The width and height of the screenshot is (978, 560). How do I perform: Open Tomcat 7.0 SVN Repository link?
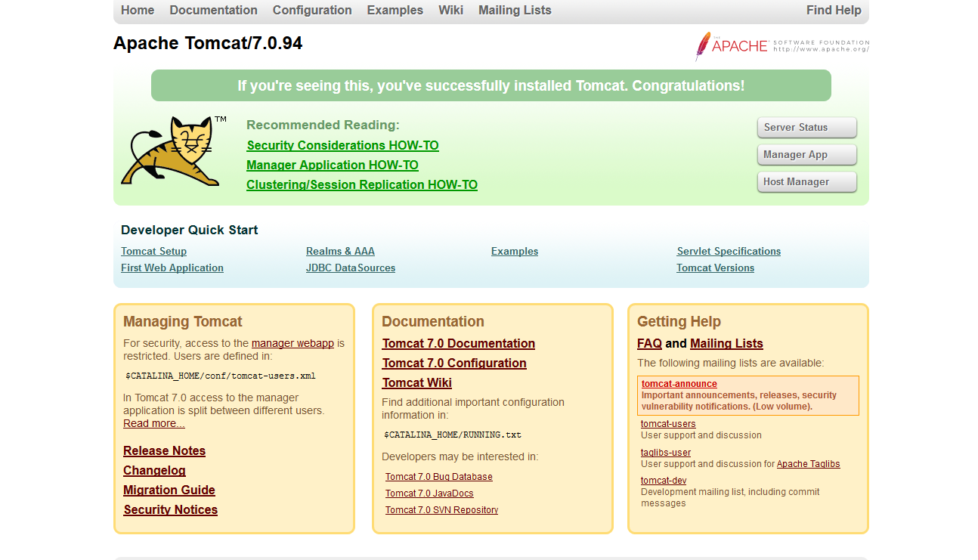[441, 510]
